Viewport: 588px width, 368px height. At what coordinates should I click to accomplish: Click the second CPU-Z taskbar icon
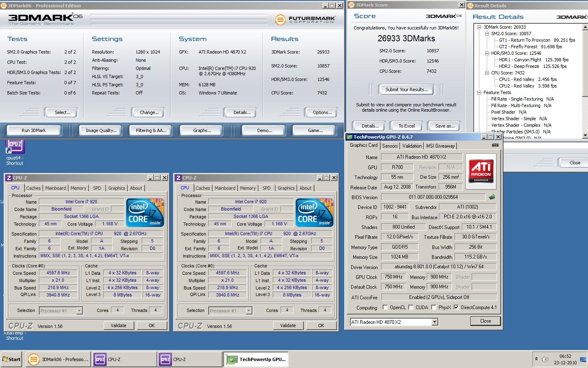[x=189, y=359]
